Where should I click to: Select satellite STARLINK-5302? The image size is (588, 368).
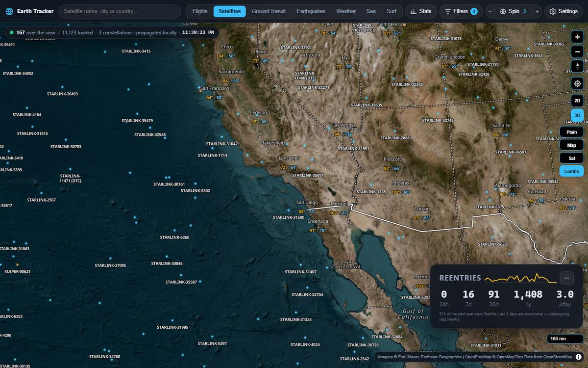tap(195, 191)
